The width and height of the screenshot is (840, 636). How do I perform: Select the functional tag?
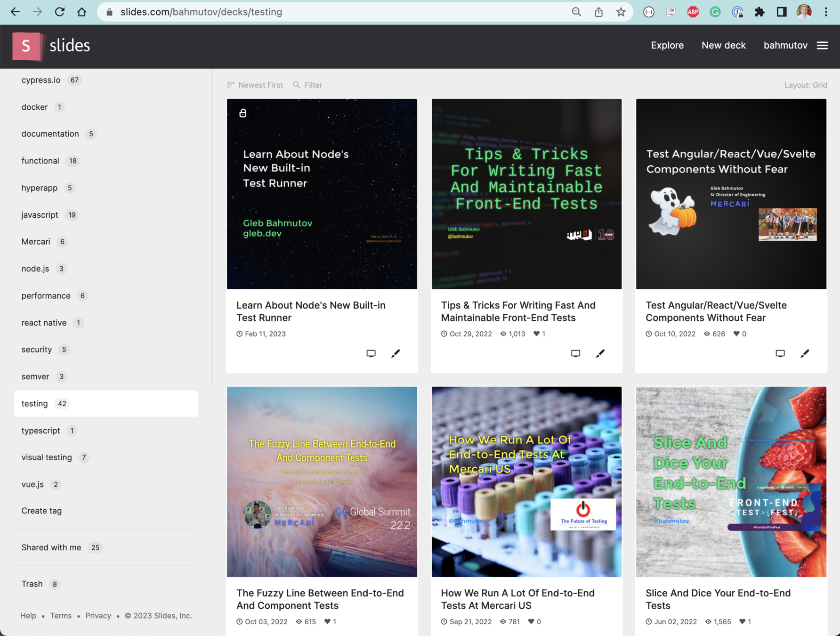pos(106,161)
